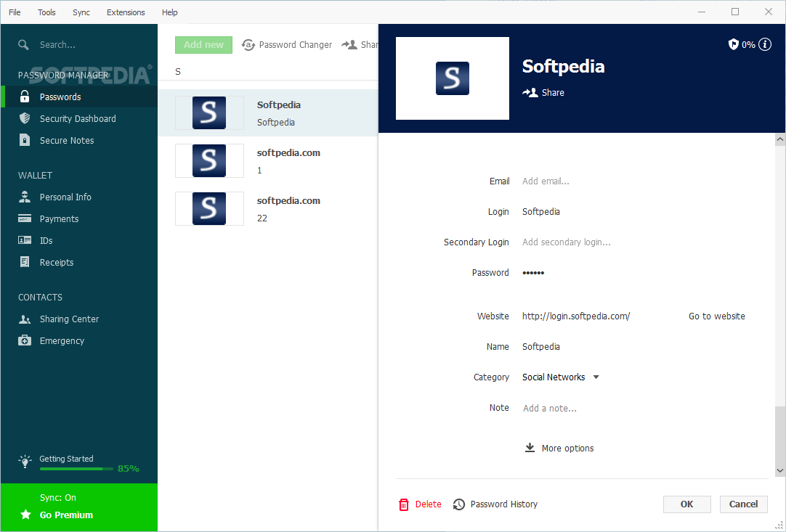Click the details scrollbar down arrow

(x=780, y=470)
